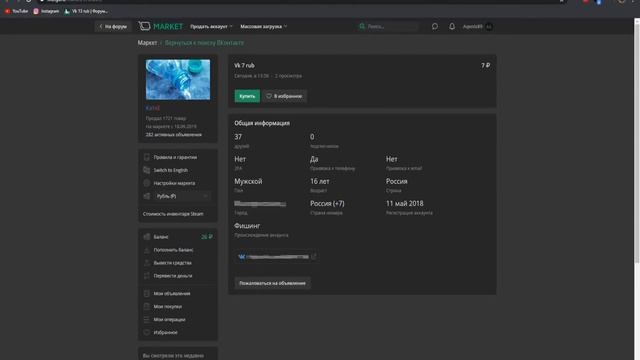Expand the Массовая загрузка dropdown
This screenshot has width=640, height=360.
(263, 27)
